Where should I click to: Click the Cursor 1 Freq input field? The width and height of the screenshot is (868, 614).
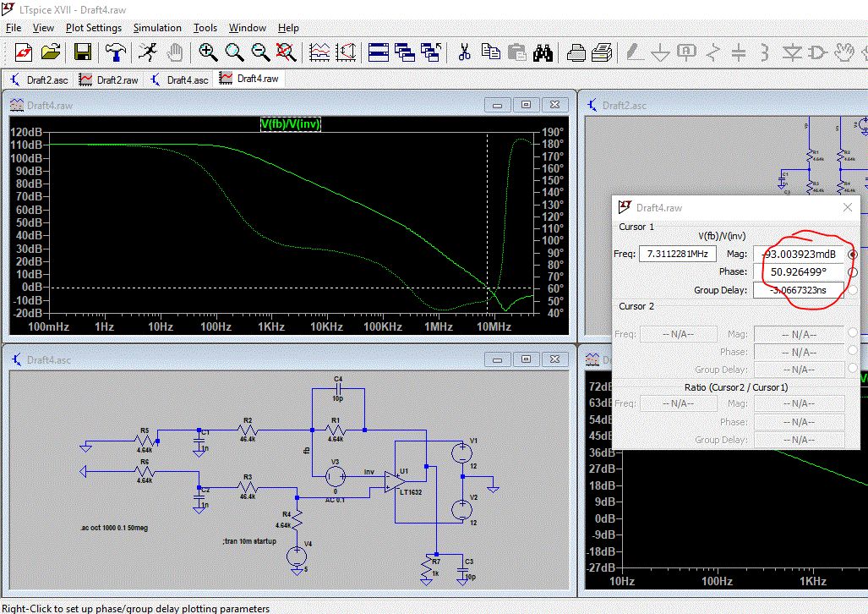(x=678, y=254)
